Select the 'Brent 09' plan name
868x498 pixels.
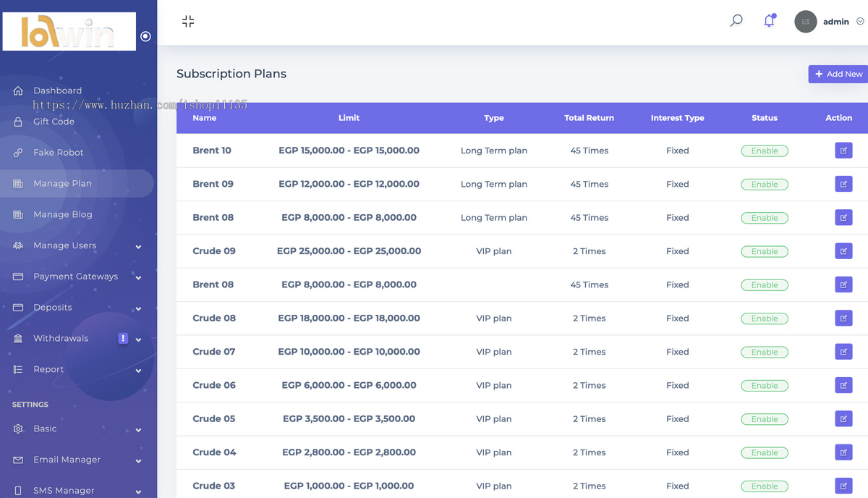click(213, 184)
